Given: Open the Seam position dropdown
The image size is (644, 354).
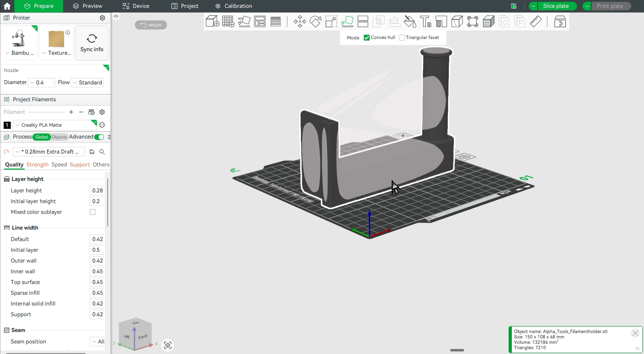Looking at the screenshot, I should click(97, 342).
